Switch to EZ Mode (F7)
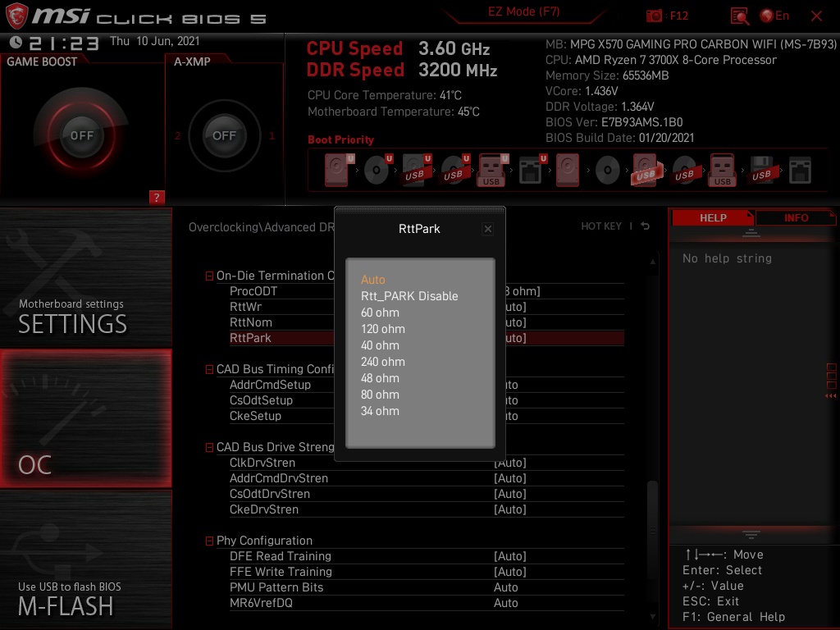Viewport: 840px width, 630px height. (523, 11)
